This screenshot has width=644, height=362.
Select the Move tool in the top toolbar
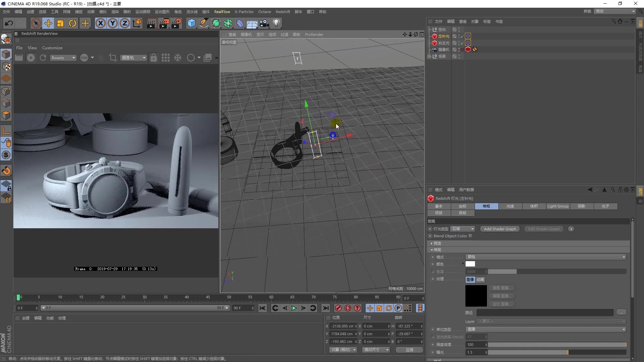48,23
